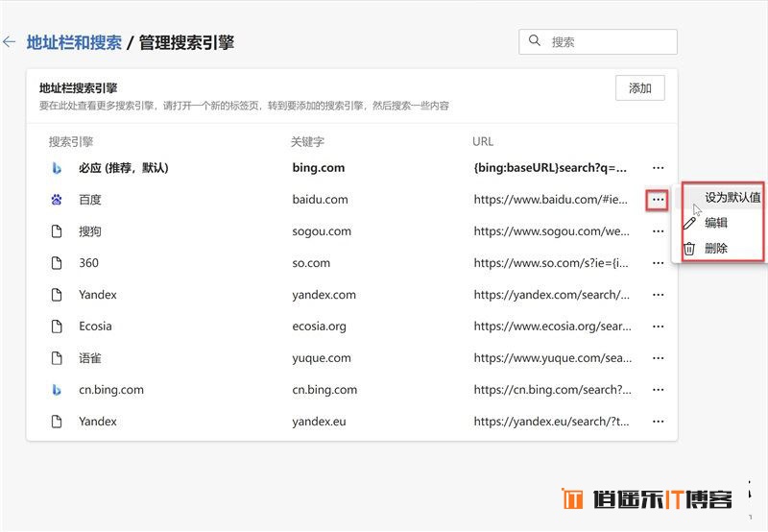Click the magnifier icon in search box
Viewport: 768px width, 532px height.
pos(535,40)
